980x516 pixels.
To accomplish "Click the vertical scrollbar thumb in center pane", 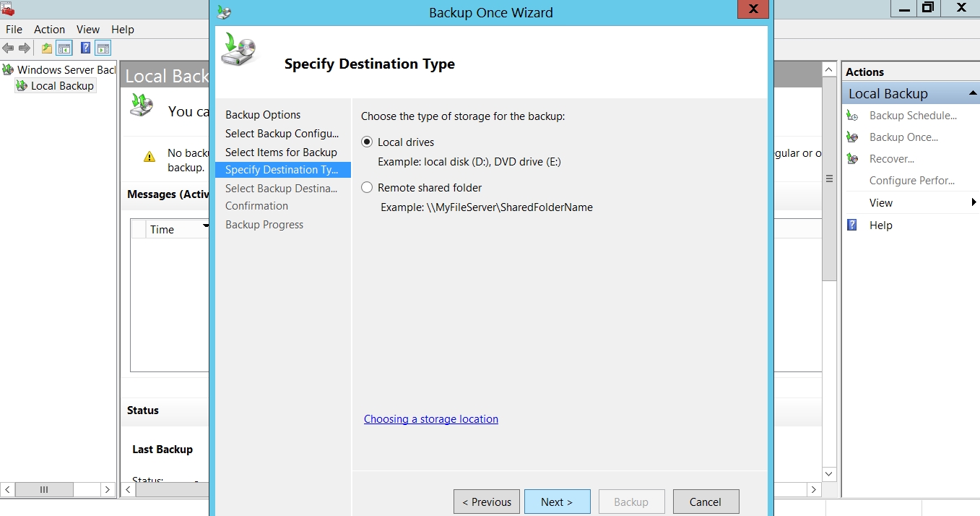I will (x=829, y=179).
